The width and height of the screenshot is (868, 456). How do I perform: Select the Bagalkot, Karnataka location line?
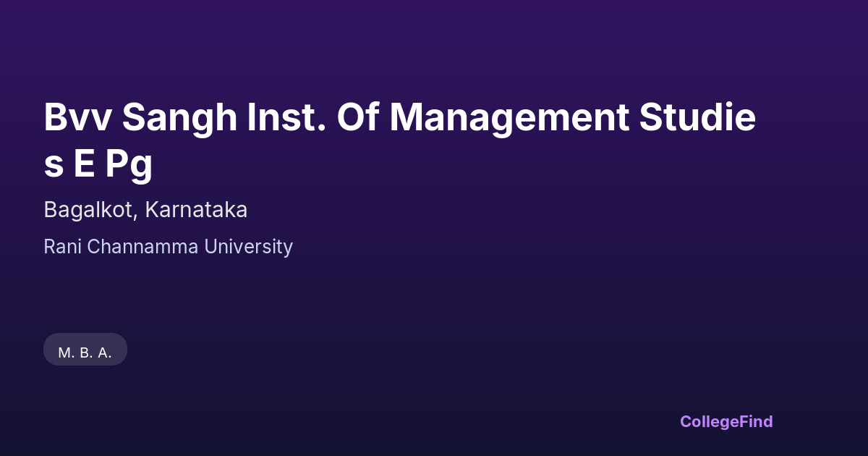click(x=145, y=210)
